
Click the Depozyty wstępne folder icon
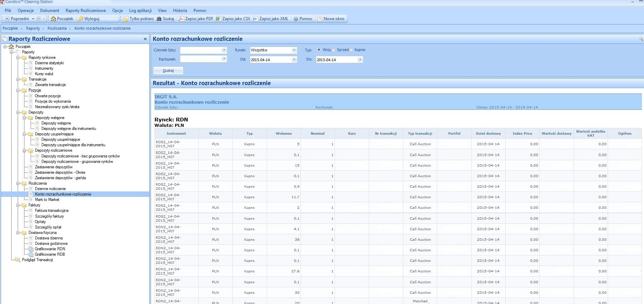tap(31, 118)
